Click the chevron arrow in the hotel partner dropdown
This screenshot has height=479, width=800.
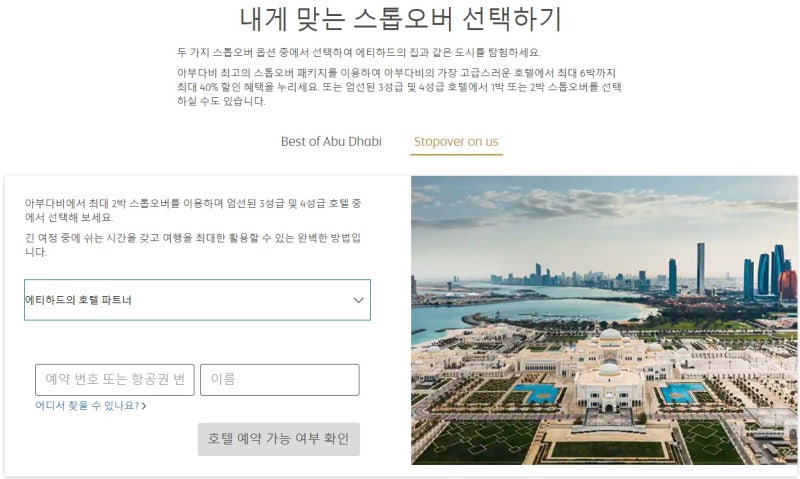pos(359,300)
